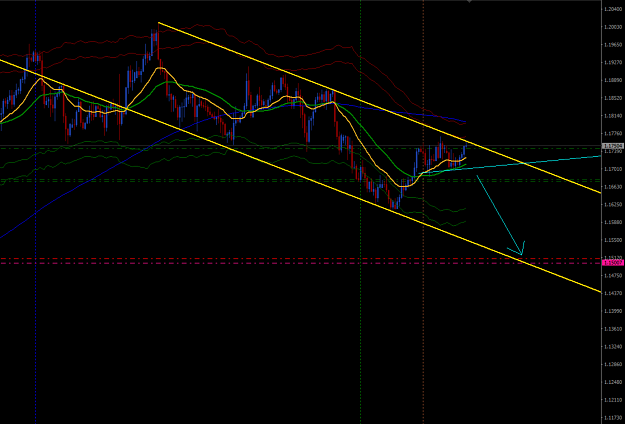
Task: Click the 1.11730 price axis label
Action: pyautogui.click(x=613, y=418)
